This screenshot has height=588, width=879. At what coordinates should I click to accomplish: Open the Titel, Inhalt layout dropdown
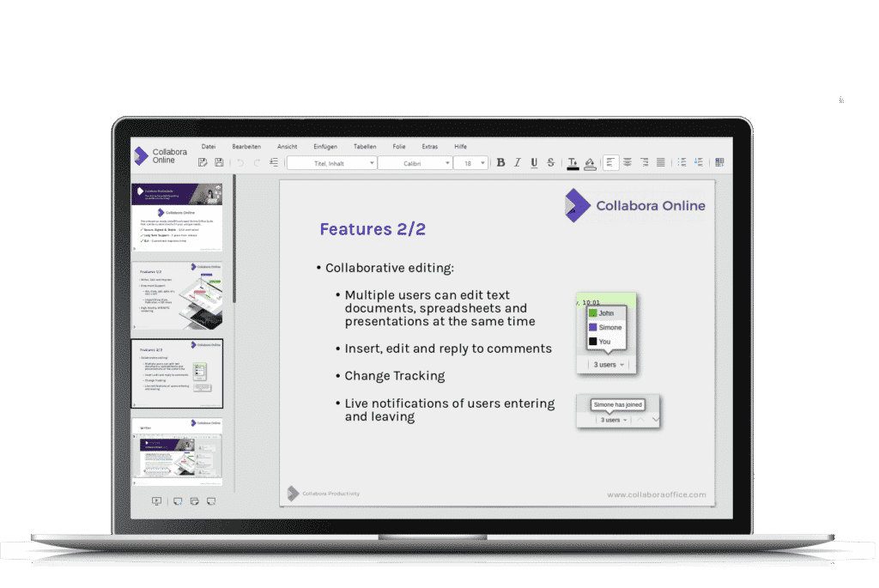click(x=332, y=163)
